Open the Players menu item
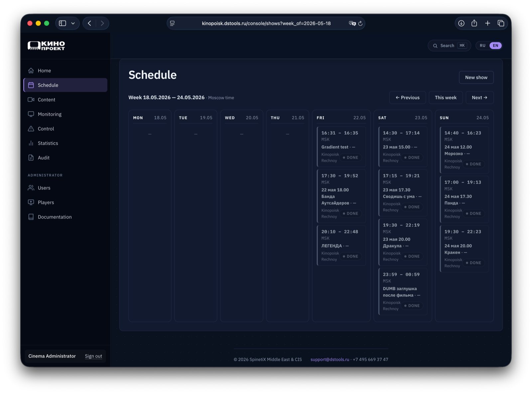This screenshot has height=394, width=532. [66, 202]
